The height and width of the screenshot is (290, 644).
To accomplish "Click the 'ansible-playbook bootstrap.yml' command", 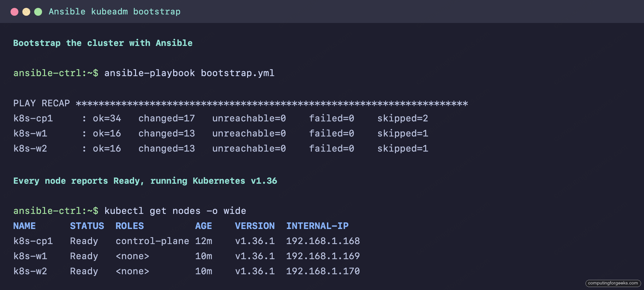I will (189, 73).
